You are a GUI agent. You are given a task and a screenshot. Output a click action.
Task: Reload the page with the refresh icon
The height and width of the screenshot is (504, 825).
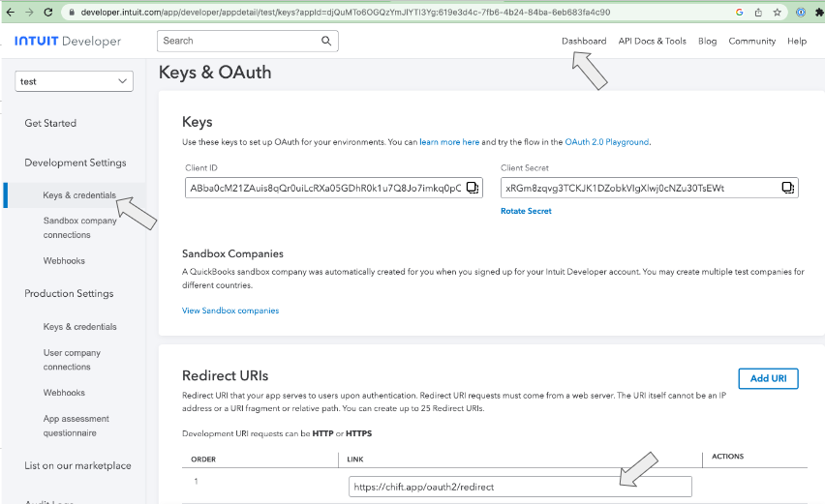click(x=47, y=12)
